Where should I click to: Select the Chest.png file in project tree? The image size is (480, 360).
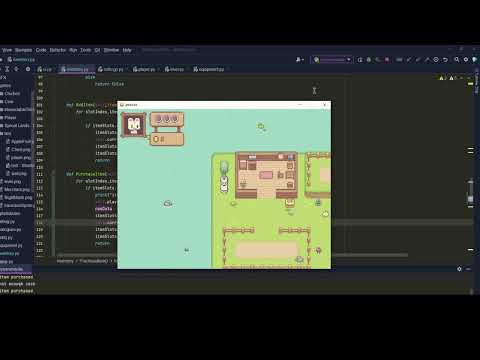point(19,150)
